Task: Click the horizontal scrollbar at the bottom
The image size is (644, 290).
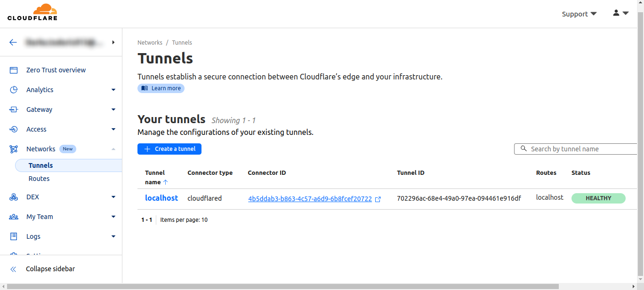Action: pos(282,286)
